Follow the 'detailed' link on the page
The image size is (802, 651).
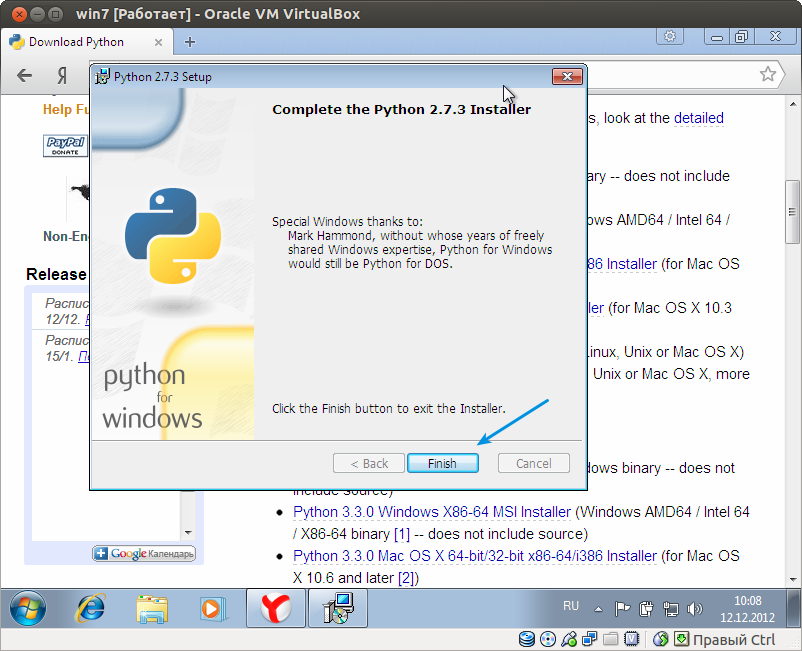point(699,118)
